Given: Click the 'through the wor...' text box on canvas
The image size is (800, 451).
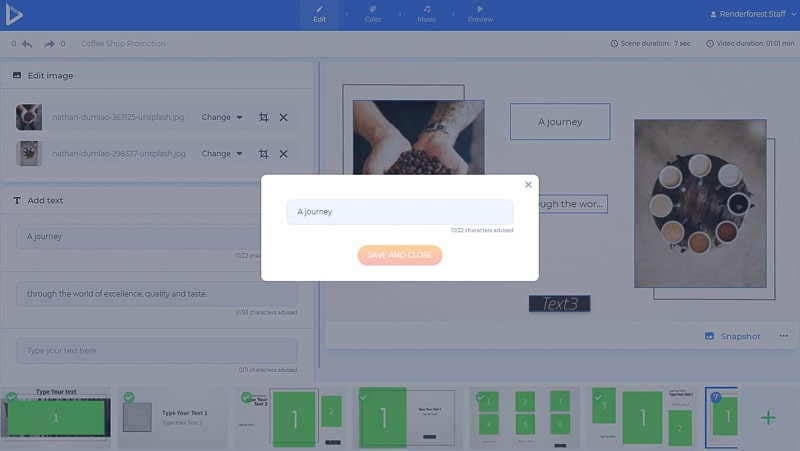Looking at the screenshot, I should [573, 204].
